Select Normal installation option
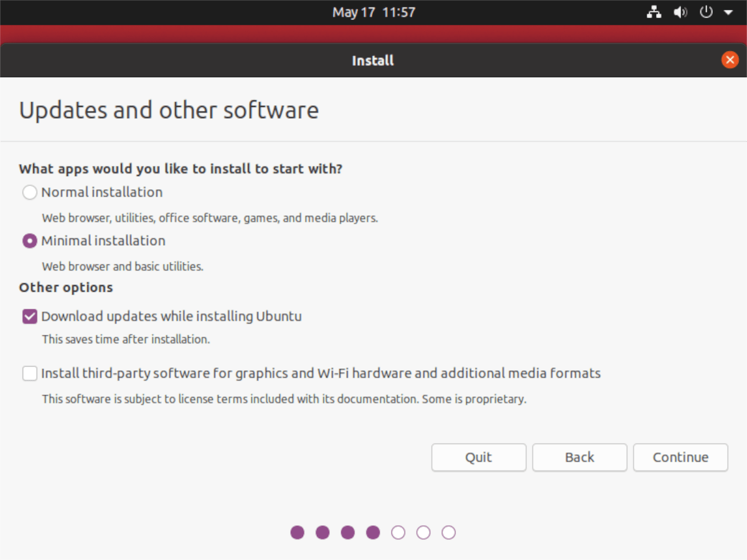 pyautogui.click(x=29, y=192)
